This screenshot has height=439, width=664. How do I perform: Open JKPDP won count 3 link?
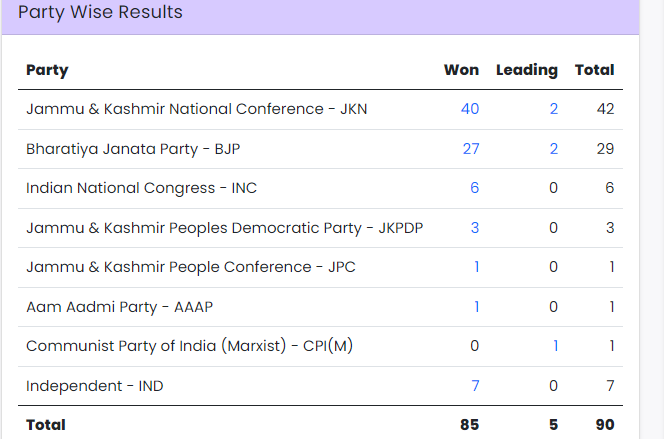[475, 228]
